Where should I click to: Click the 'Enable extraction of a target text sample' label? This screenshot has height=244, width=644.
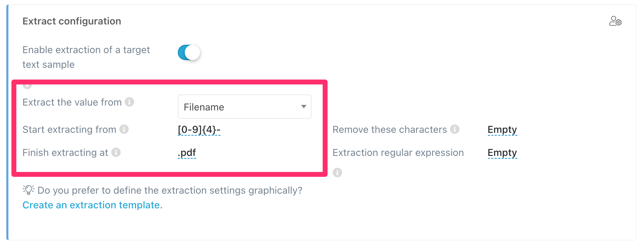point(86,57)
